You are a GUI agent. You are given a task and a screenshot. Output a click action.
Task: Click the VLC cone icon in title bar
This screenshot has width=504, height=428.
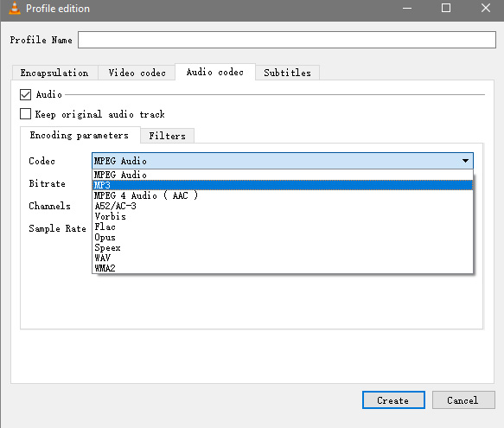tap(14, 8)
